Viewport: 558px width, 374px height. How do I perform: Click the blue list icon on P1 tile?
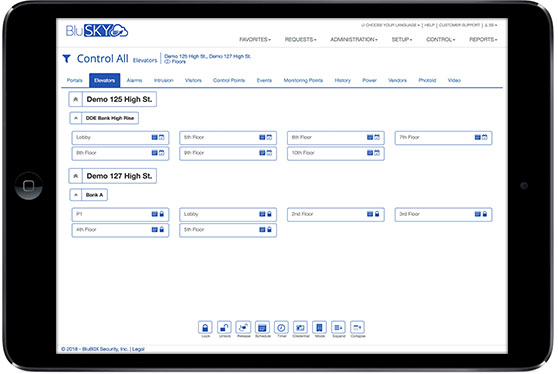tap(154, 214)
